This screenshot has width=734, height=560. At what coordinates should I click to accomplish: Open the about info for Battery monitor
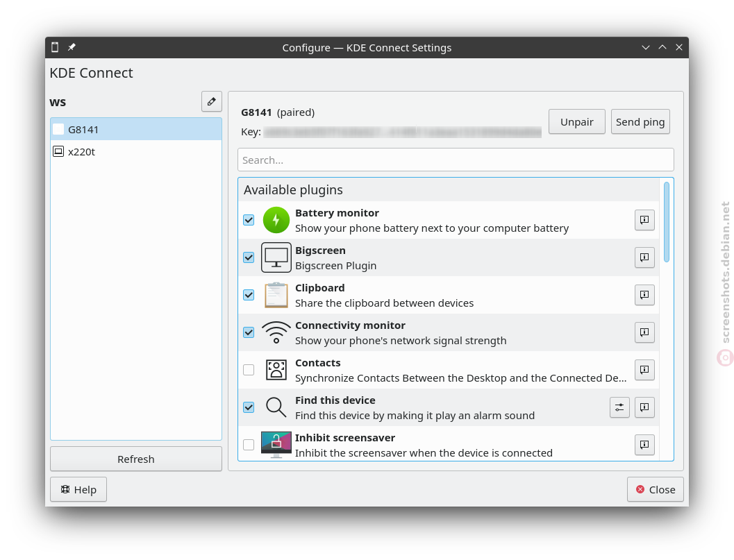pos(644,220)
